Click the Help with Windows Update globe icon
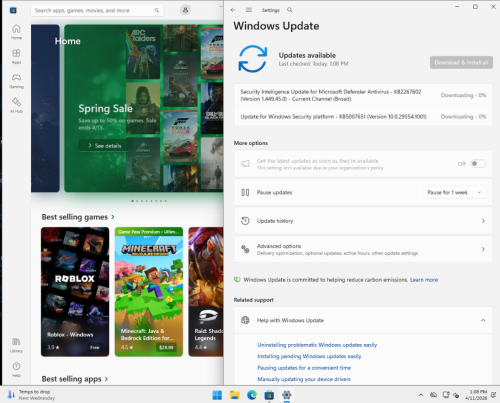The image size is (500, 403). 245,320
